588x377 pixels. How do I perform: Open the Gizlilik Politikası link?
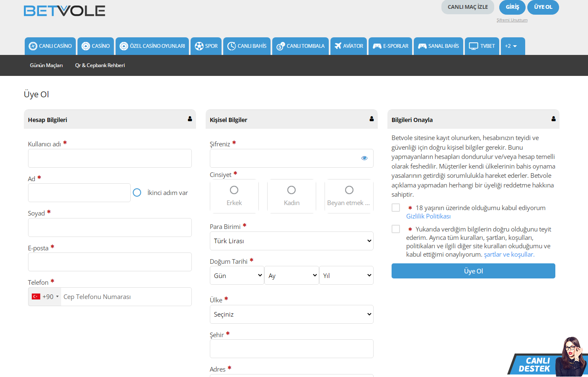[428, 216]
